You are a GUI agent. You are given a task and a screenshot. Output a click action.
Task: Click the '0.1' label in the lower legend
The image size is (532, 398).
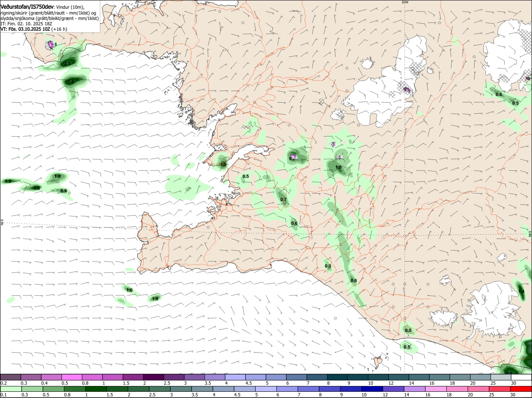3,395
